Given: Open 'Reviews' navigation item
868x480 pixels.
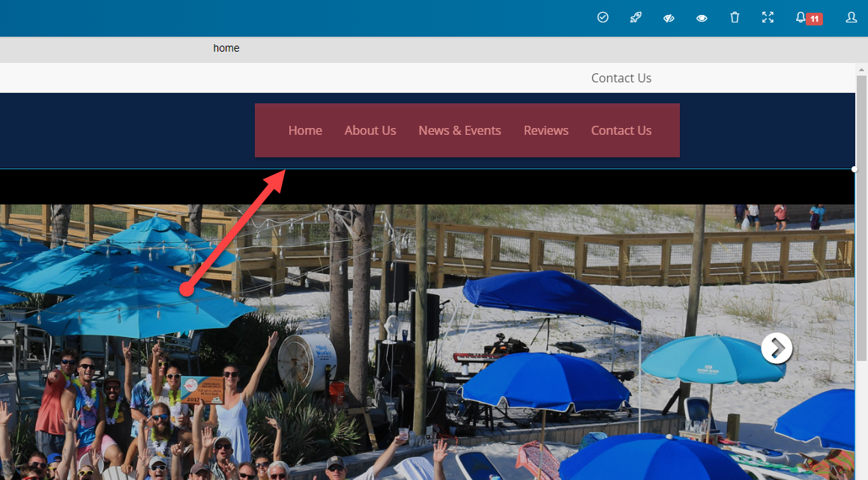Looking at the screenshot, I should pos(546,130).
